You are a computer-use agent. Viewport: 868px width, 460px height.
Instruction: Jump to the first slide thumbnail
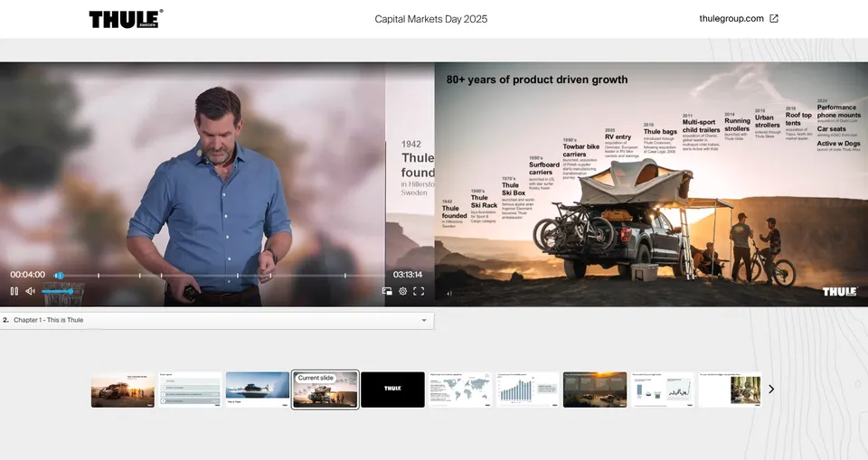tap(123, 390)
